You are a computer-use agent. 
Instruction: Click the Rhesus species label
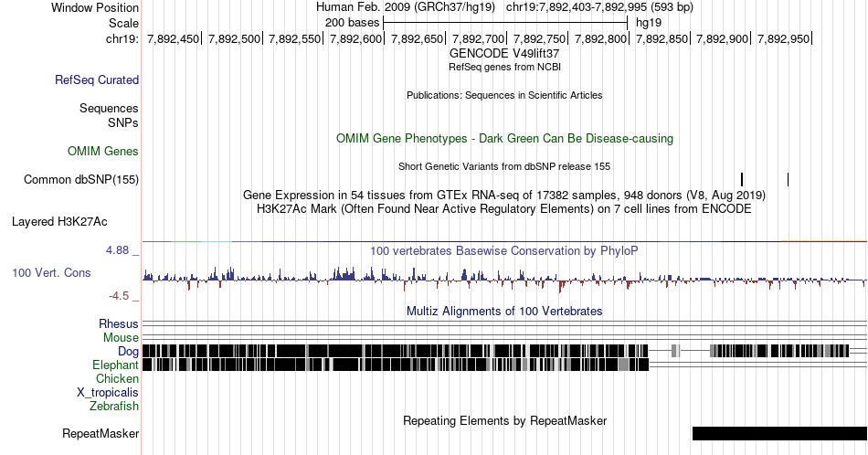click(x=119, y=323)
